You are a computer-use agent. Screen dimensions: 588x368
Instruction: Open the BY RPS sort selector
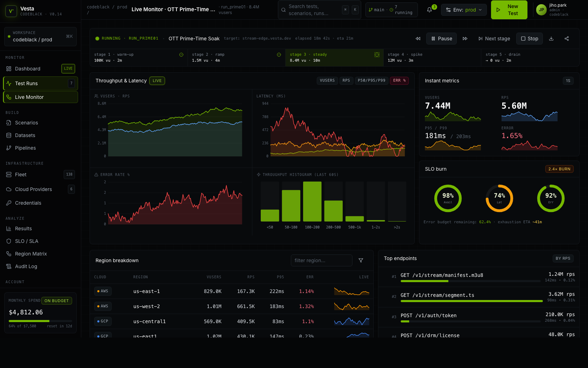563,259
